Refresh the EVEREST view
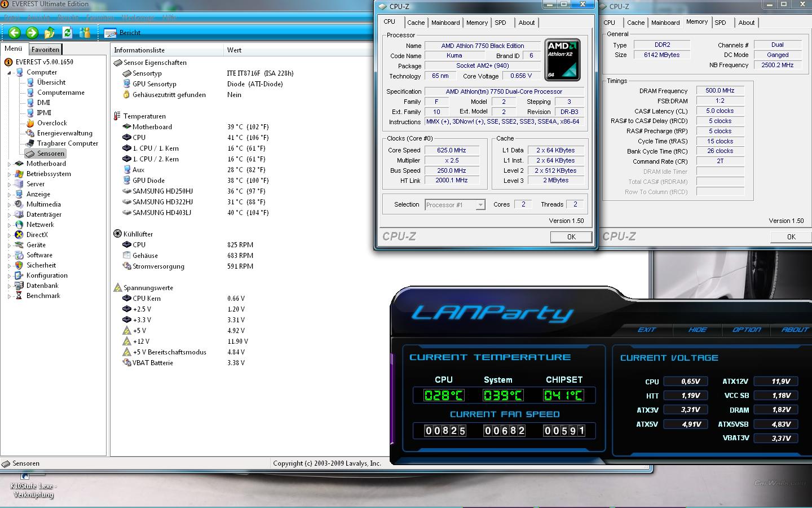 [68, 32]
